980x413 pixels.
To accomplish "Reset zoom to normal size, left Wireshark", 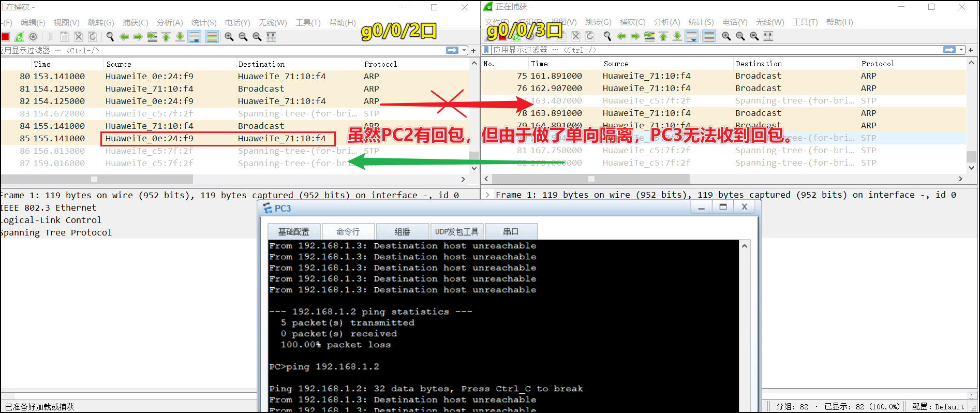I will [x=257, y=37].
